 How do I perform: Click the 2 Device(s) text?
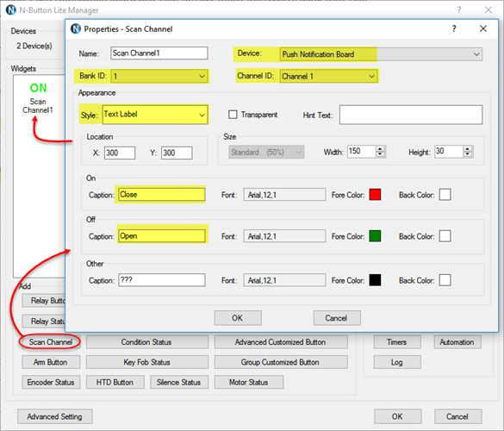pos(34,46)
